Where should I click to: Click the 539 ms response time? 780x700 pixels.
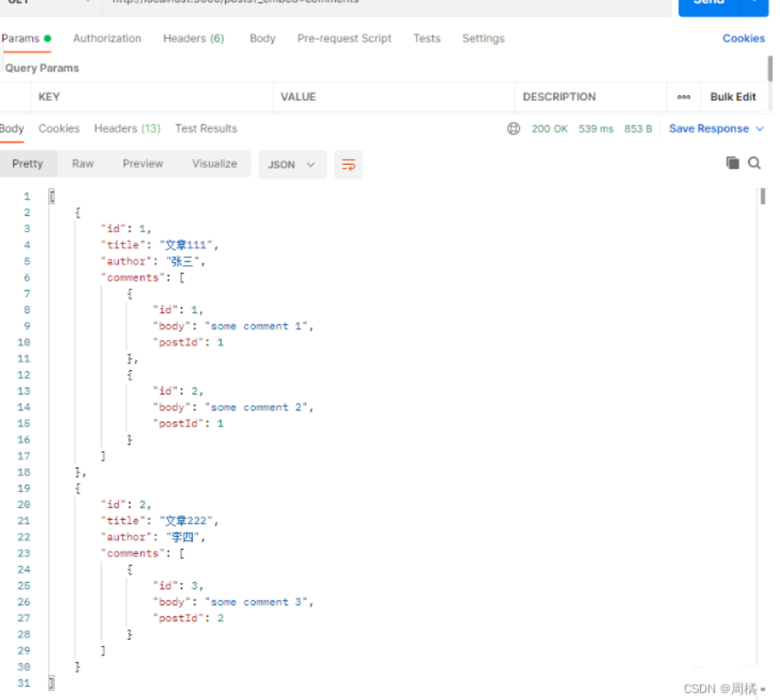(x=596, y=129)
